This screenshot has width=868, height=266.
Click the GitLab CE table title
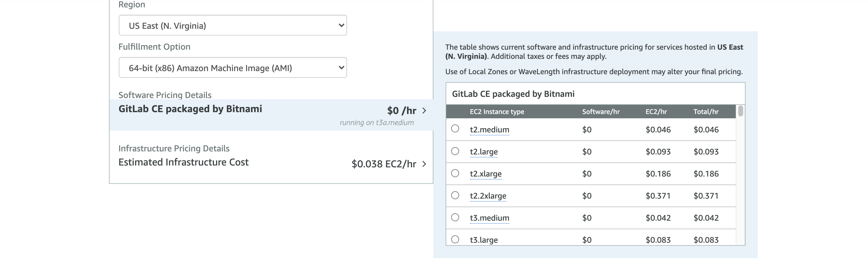[513, 94]
